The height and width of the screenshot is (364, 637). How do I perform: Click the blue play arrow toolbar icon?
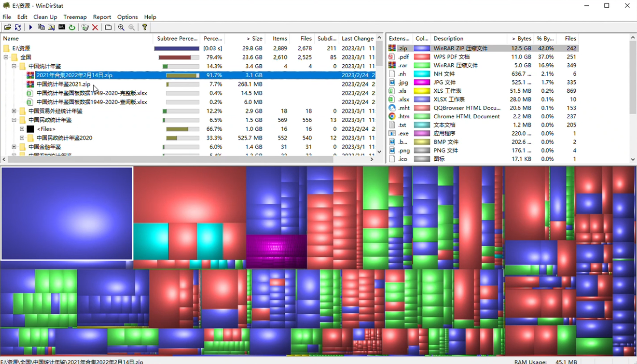coord(30,27)
